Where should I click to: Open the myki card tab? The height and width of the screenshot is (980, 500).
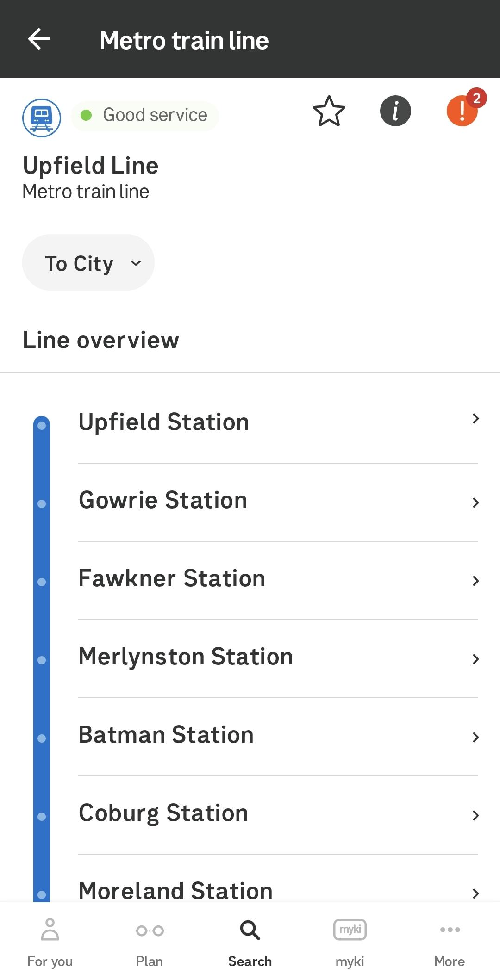350,942
